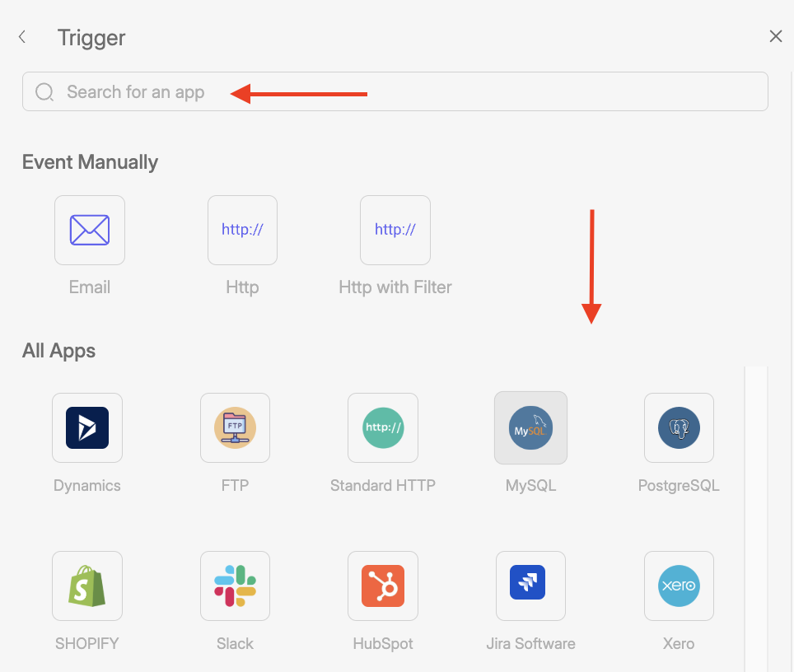Pick the PostgreSQL app icon
The height and width of the screenshot is (672, 794).
click(x=679, y=428)
